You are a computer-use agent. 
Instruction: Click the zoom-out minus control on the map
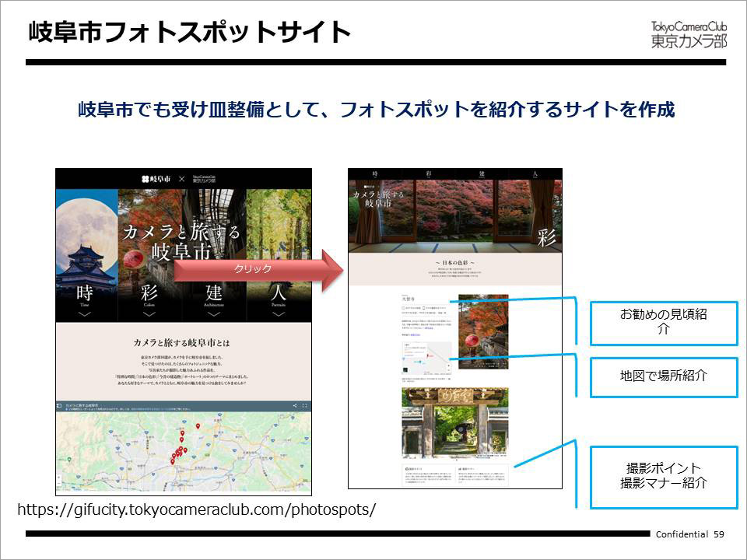pos(58,485)
